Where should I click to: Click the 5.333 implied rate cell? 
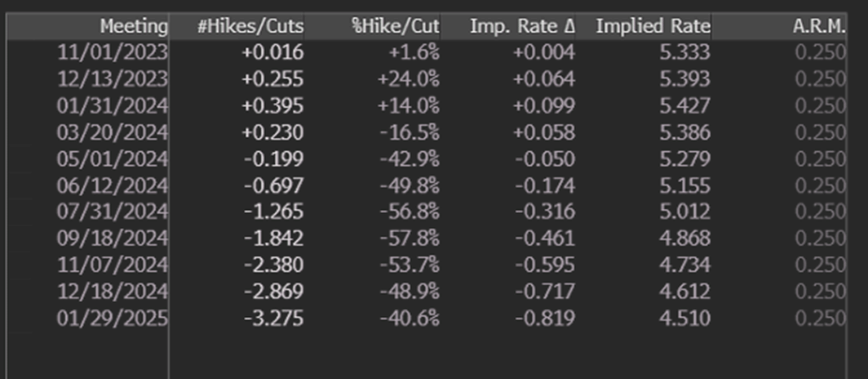tap(684, 52)
